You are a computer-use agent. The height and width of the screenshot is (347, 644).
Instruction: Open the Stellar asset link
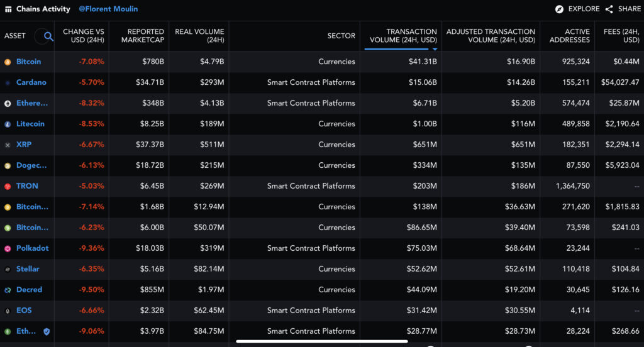(28, 269)
